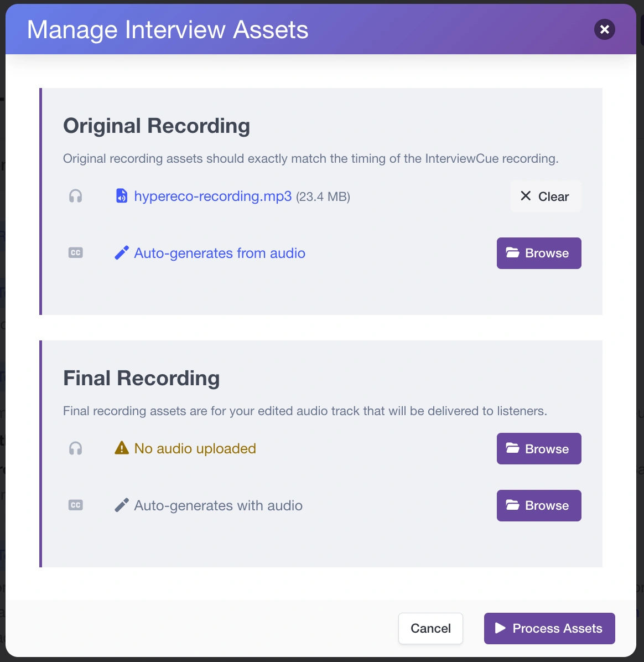The height and width of the screenshot is (662, 644).
Task: Clear the uploaded original recording audio
Action: (x=545, y=196)
